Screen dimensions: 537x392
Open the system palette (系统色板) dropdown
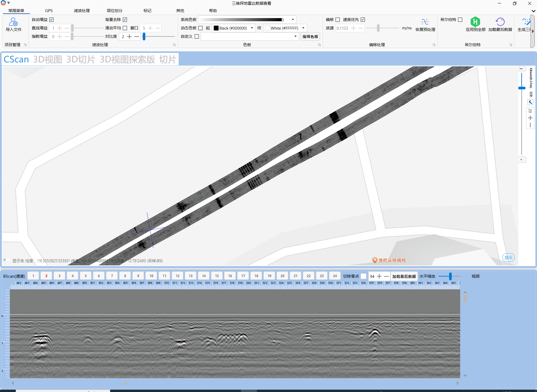click(293, 20)
